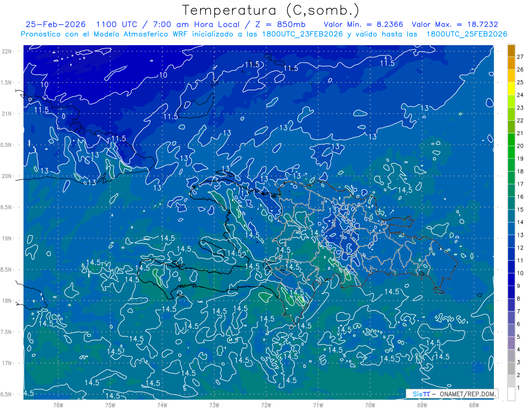This screenshot has height=411, width=532.
Task: Pick the lavender swatch between 4 and 5
Action: click(511, 343)
